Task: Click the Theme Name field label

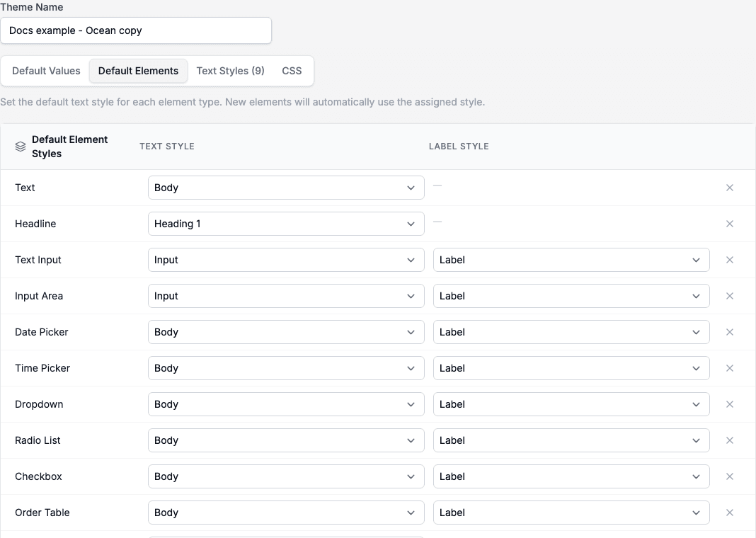Action: click(32, 7)
